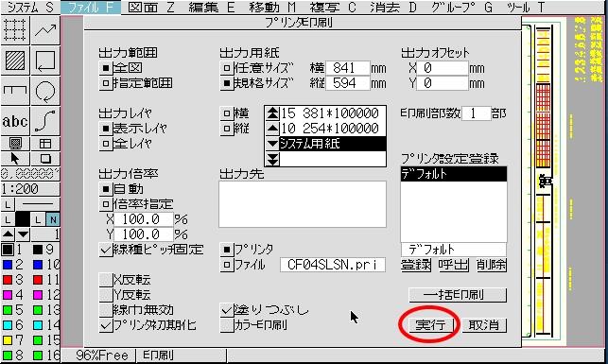Image resolution: width=608 pixels, height=364 pixels.
Task: Click the layer up triangle arrow
Action: 8,234
